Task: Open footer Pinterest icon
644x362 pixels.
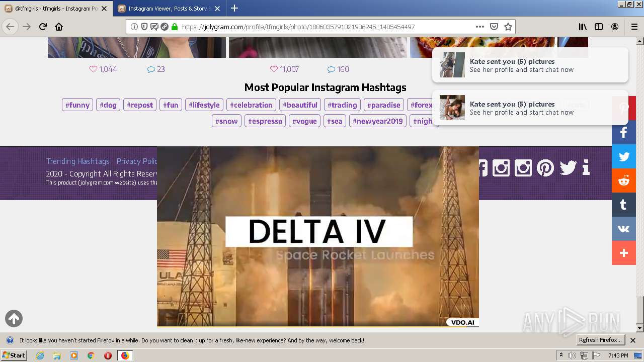Action: point(545,167)
